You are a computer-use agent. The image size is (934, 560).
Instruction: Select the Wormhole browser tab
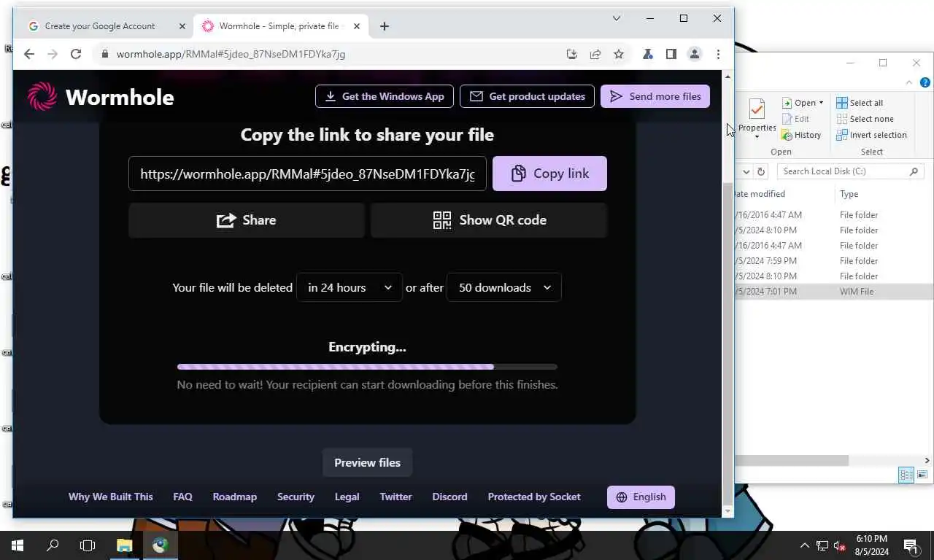(281, 26)
